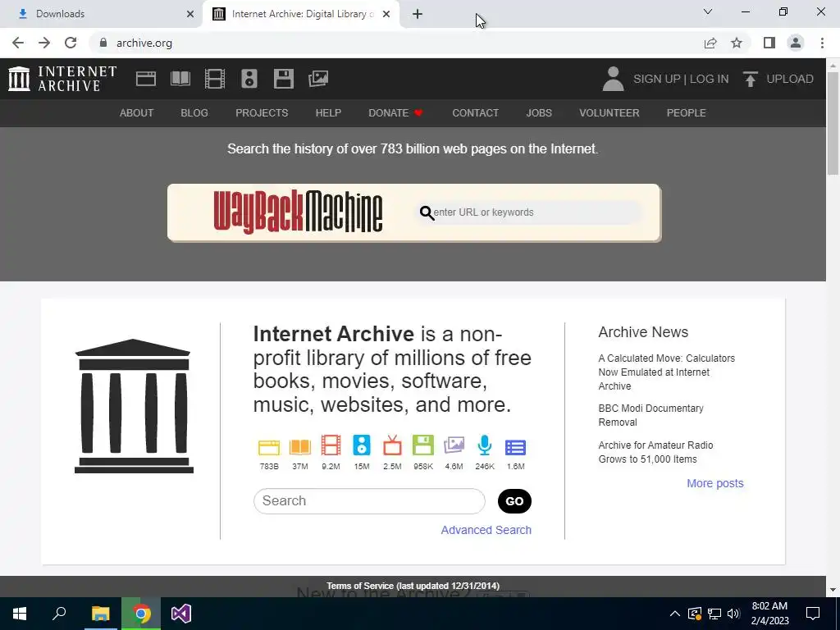Image resolution: width=840 pixels, height=630 pixels.
Task: Open the Video film icon in navigation
Action: [x=215, y=79]
